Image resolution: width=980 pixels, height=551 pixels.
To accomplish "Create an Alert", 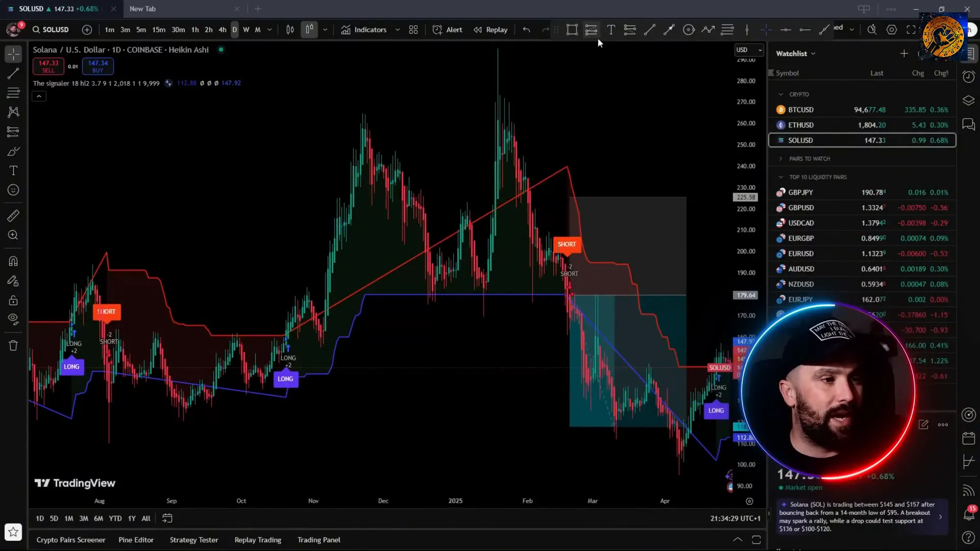I will pos(447,30).
